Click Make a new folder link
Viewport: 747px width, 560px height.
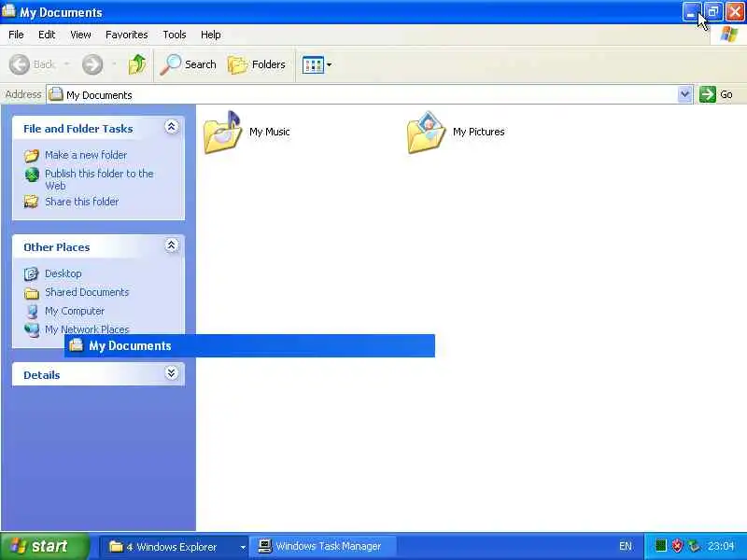(x=86, y=155)
